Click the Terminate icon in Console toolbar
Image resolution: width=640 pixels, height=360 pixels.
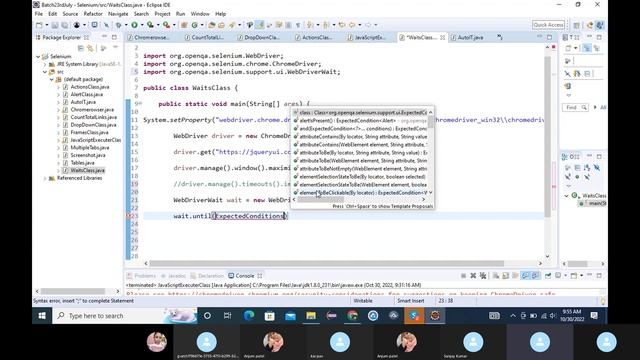(x=463, y=276)
